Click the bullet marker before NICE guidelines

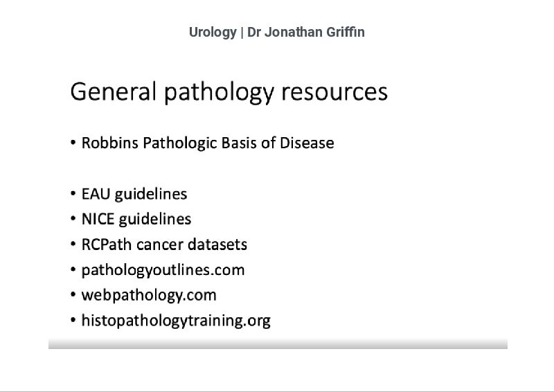(x=73, y=220)
